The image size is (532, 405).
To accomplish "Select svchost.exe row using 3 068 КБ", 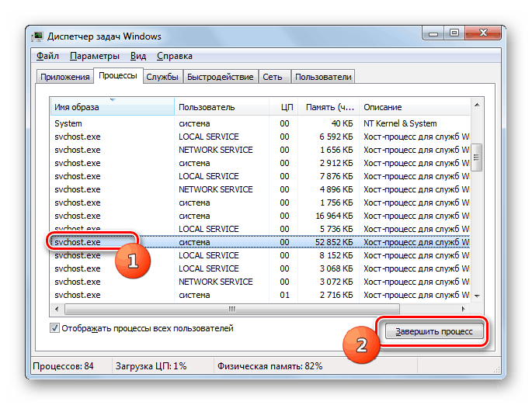I will (260, 268).
